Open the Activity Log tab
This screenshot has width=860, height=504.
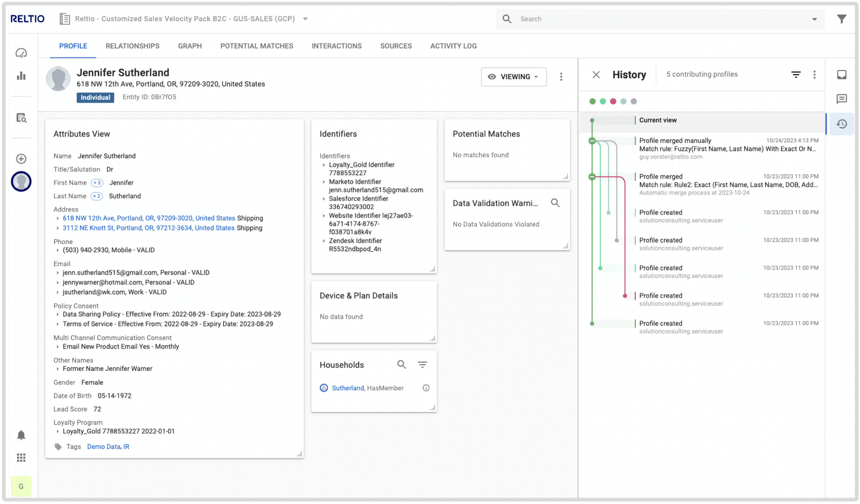pyautogui.click(x=453, y=46)
